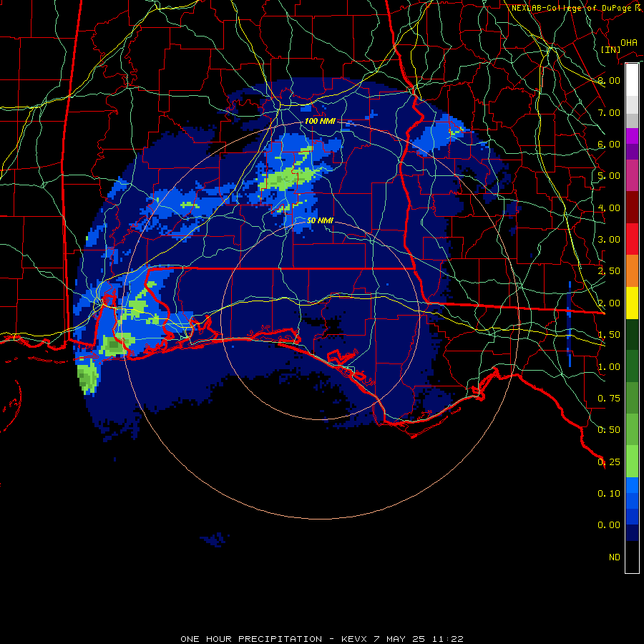Click the 50 NMI range ring label
This screenshot has height=644, width=644.
pyautogui.click(x=320, y=220)
